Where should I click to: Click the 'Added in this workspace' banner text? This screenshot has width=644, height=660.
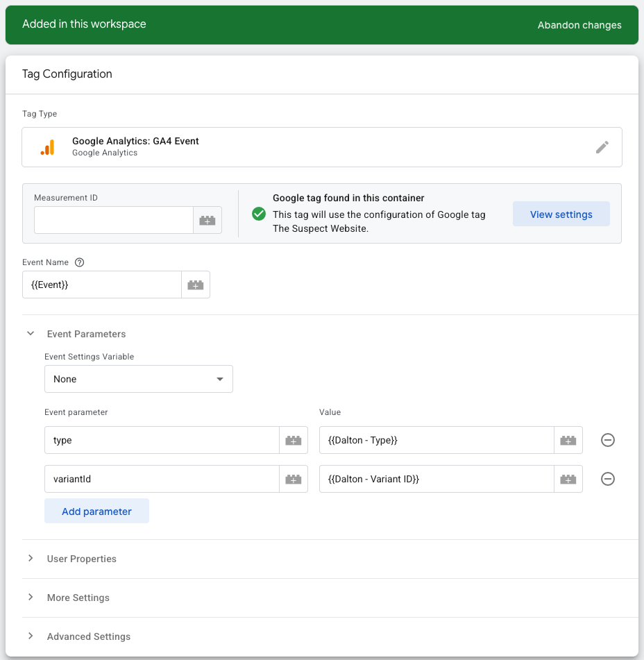click(84, 24)
